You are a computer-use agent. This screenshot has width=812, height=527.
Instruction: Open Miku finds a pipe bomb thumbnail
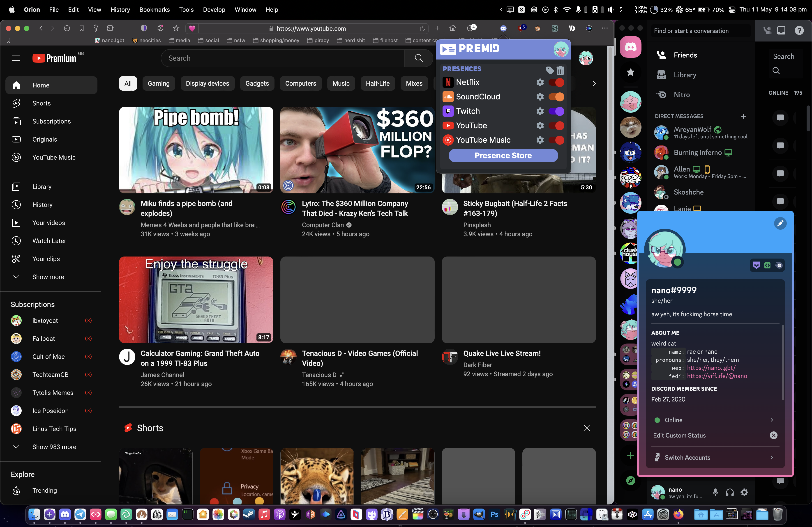click(196, 150)
